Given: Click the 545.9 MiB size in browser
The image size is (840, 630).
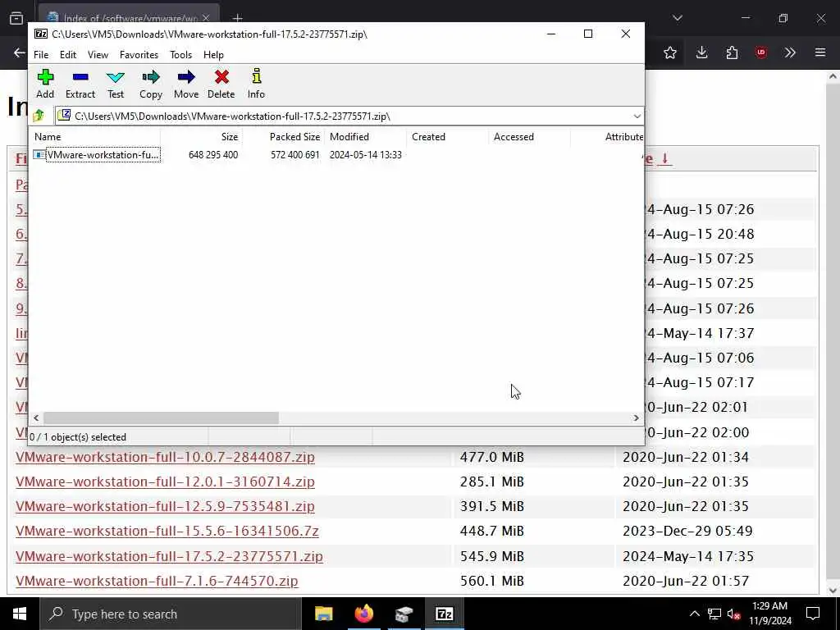Looking at the screenshot, I should point(492,556).
